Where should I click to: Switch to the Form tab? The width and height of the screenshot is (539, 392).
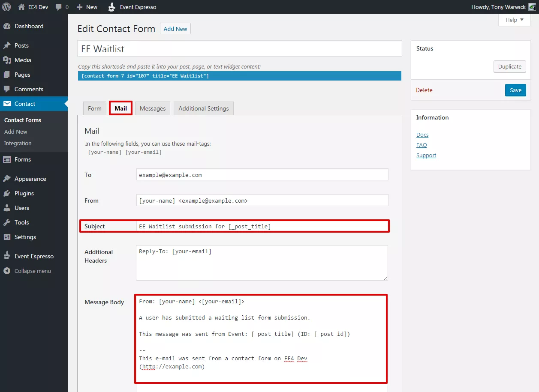point(95,108)
